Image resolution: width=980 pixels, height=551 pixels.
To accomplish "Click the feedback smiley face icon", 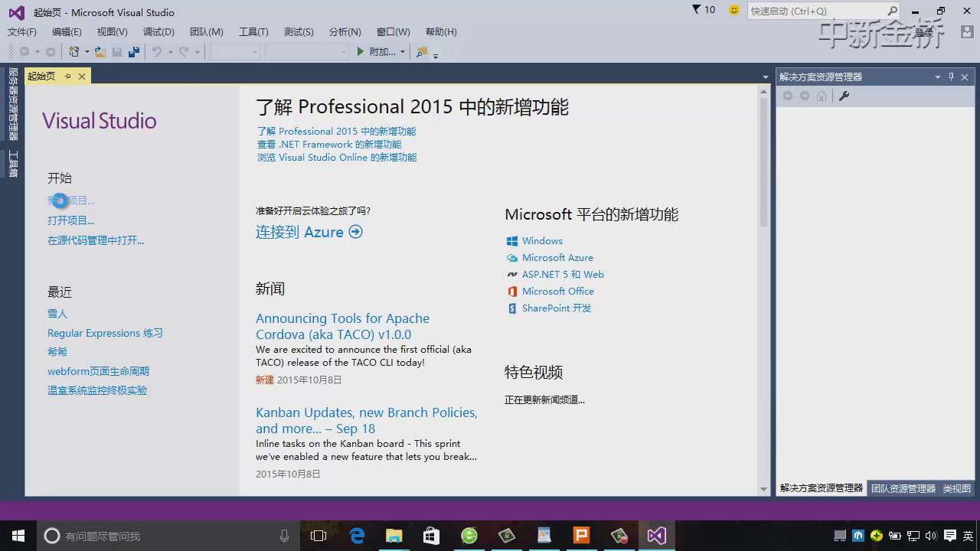I will (x=734, y=10).
